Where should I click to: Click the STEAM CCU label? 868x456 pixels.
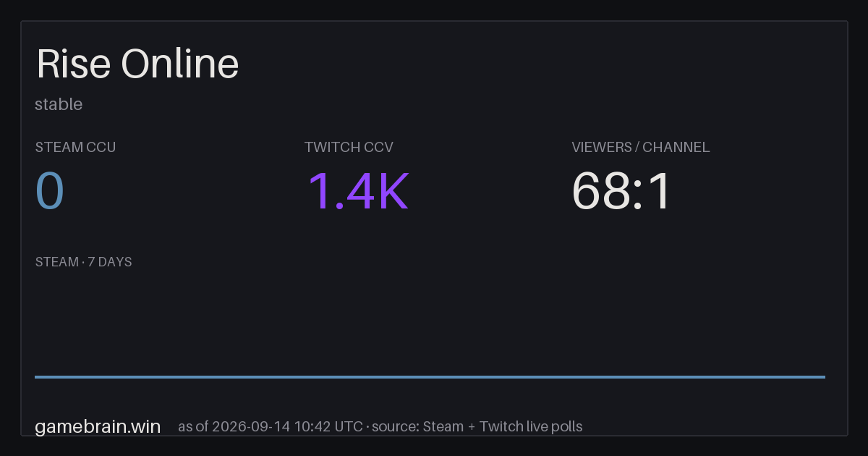click(x=75, y=147)
